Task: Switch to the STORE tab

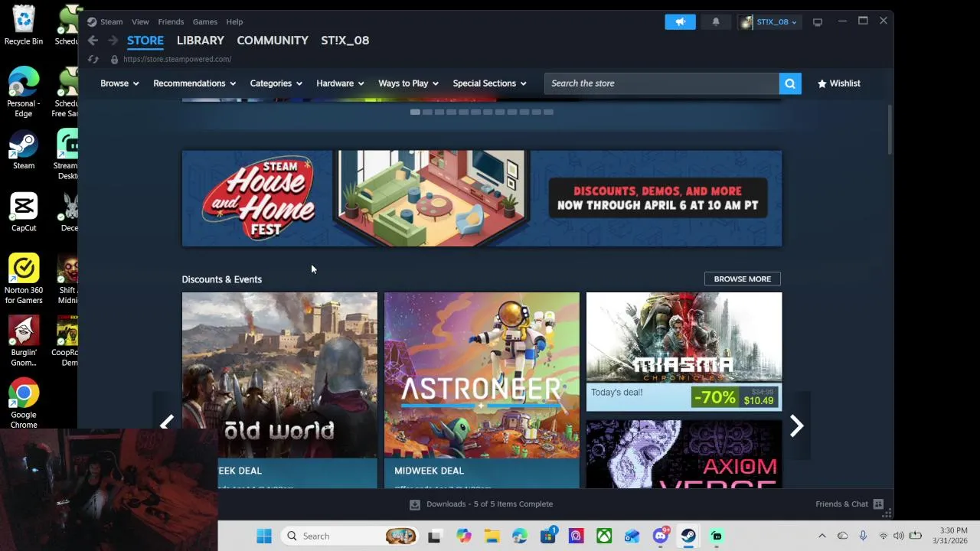Action: 145,41
